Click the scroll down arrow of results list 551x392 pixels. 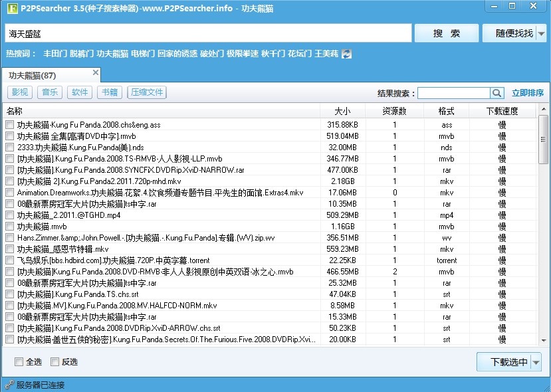pos(544,340)
